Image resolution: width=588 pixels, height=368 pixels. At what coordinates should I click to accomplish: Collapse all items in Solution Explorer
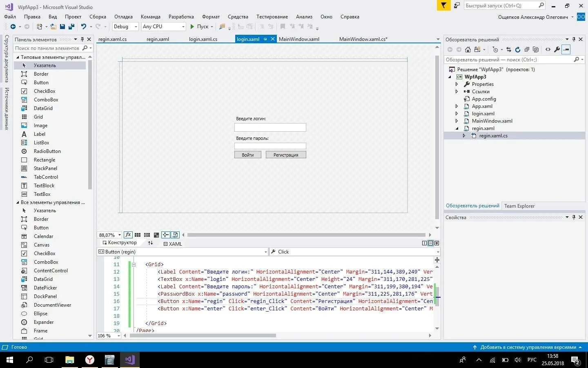coord(527,49)
